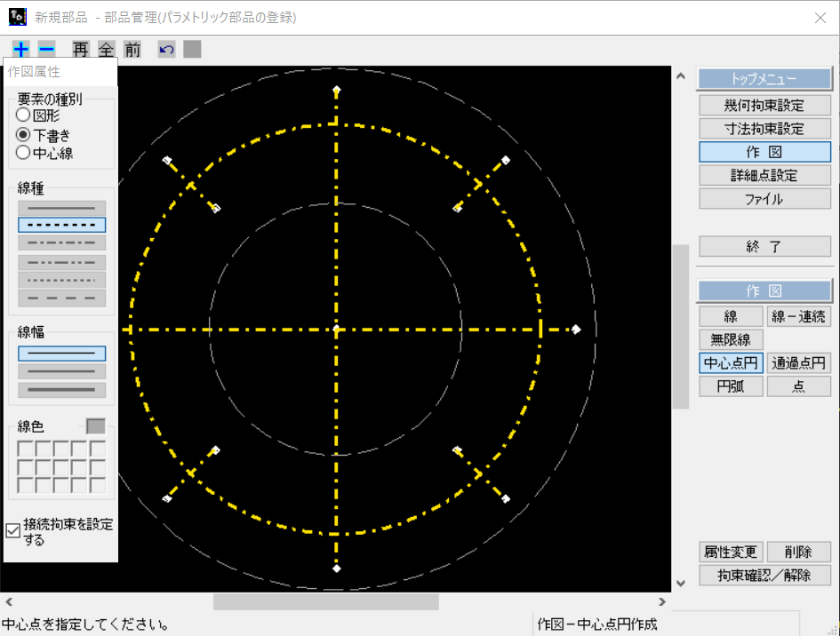This screenshot has width=840, height=636.
Task: Click the bottom endpoint of vertical centerline
Action: pos(336,568)
